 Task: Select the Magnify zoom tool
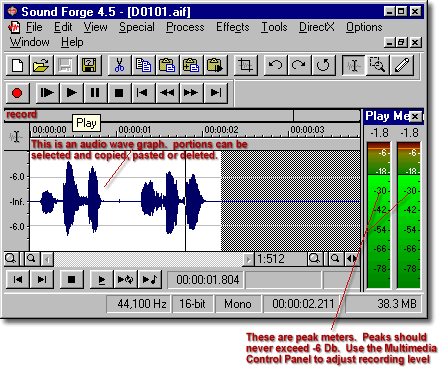(378, 65)
